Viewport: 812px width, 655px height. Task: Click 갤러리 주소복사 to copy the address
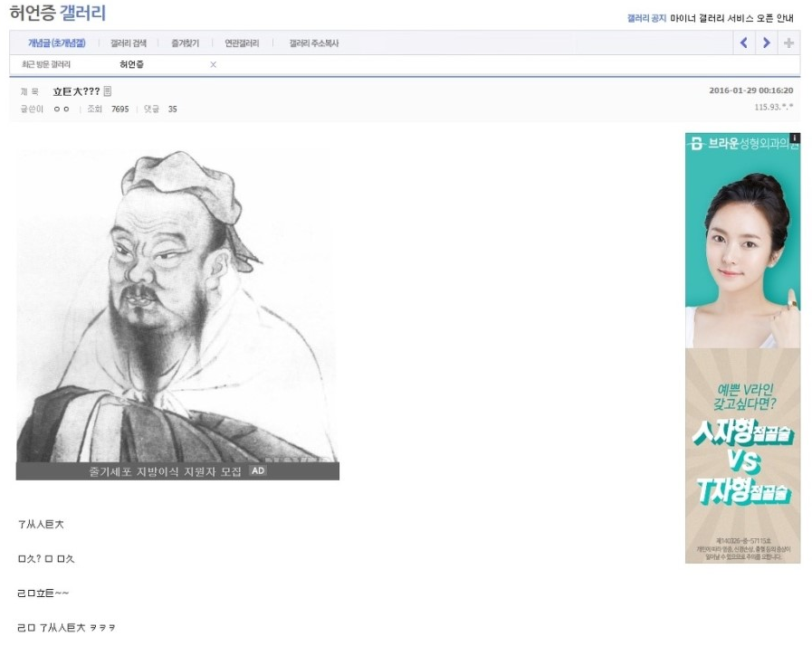[x=314, y=43]
